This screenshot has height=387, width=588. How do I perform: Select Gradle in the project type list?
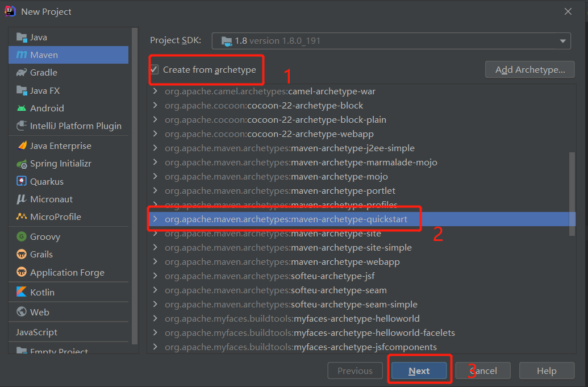[69, 72]
